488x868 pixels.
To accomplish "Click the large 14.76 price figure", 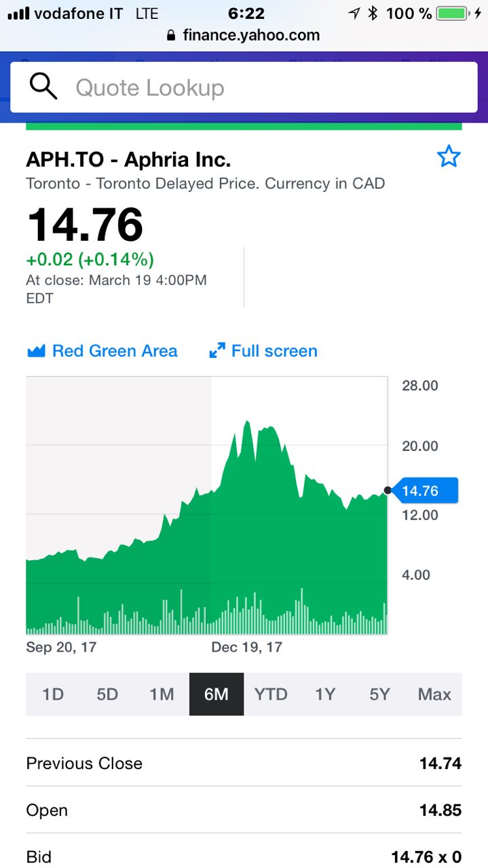I will pyautogui.click(x=85, y=224).
